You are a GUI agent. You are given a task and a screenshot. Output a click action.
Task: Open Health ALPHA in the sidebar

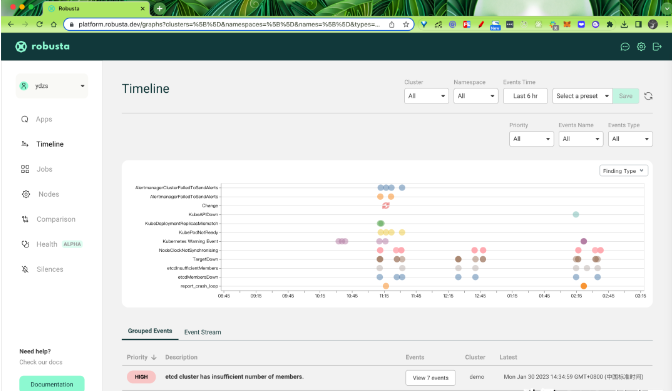[51, 244]
